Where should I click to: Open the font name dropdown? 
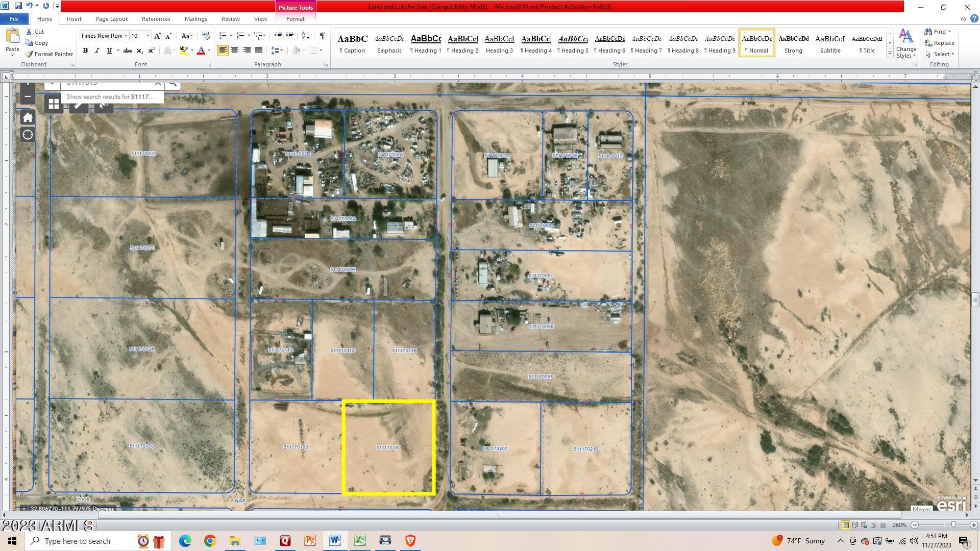(126, 36)
